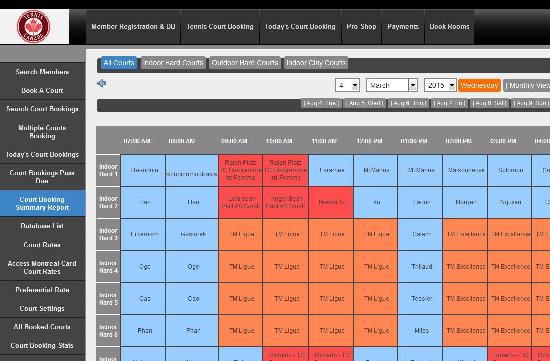Open the March month dropdown
The height and width of the screenshot is (361, 550).
(x=391, y=85)
